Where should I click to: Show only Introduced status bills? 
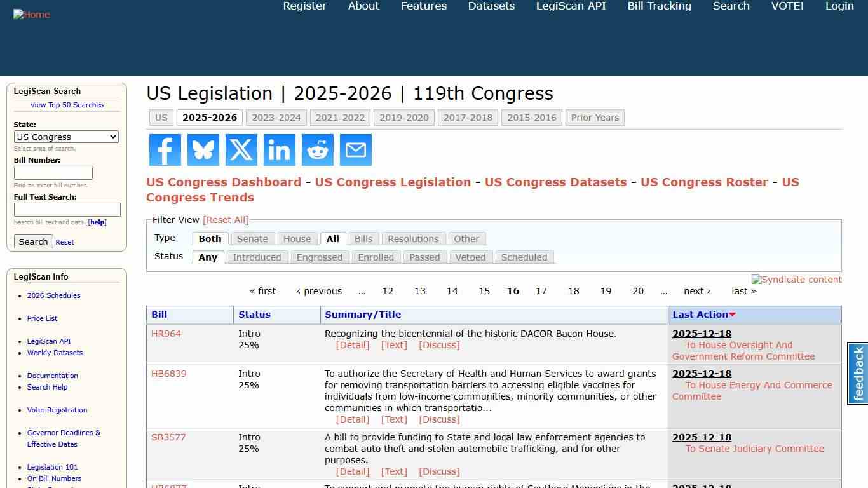pos(257,257)
